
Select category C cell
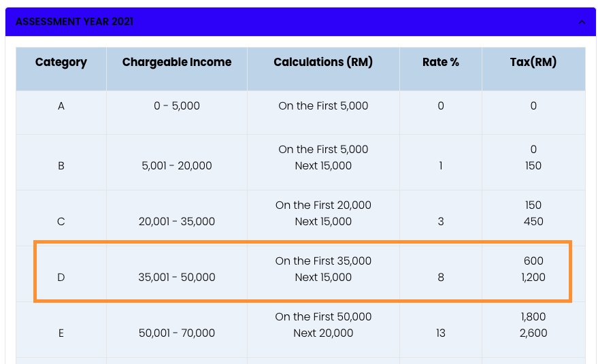coord(61,221)
